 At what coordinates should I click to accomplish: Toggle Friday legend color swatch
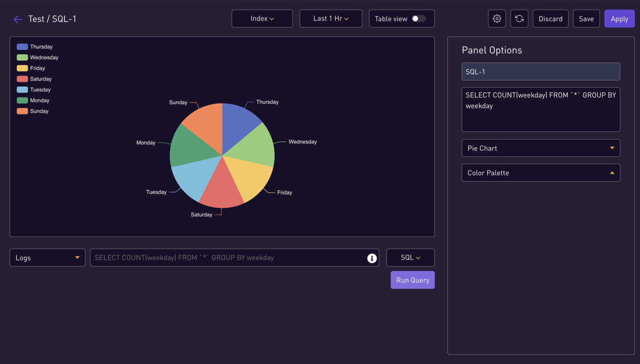click(22, 68)
